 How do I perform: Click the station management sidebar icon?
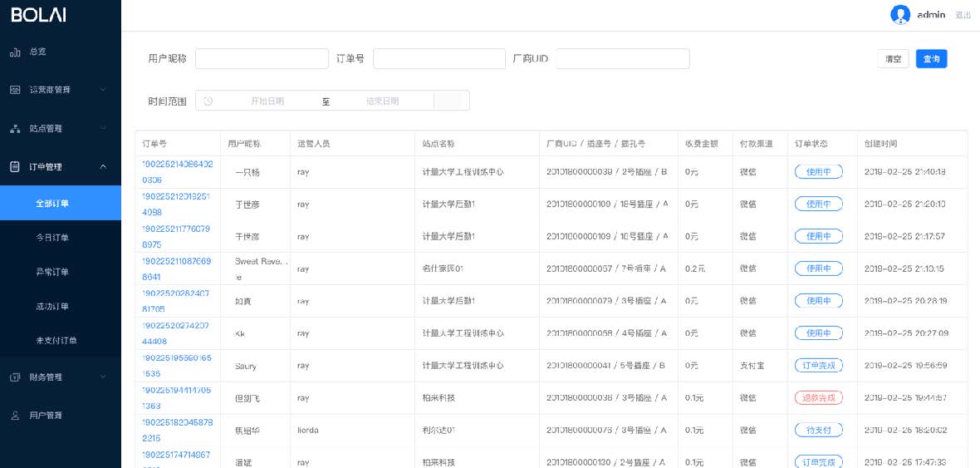16,128
